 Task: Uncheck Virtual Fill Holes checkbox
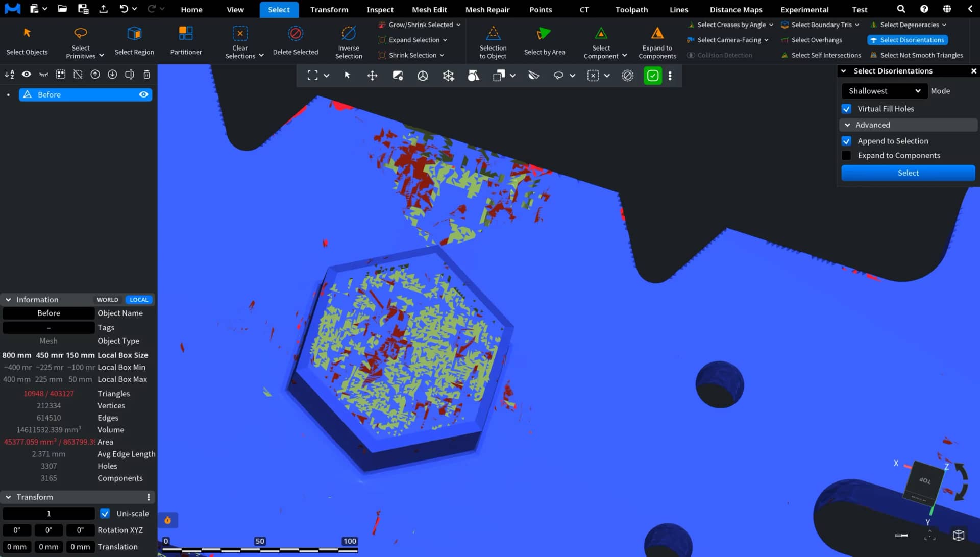coord(846,109)
